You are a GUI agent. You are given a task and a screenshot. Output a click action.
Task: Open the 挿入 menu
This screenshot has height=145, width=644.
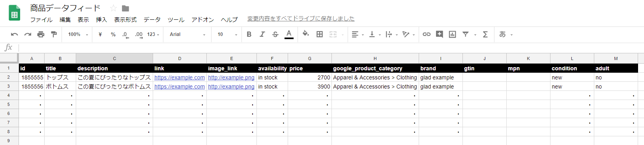coord(101,19)
